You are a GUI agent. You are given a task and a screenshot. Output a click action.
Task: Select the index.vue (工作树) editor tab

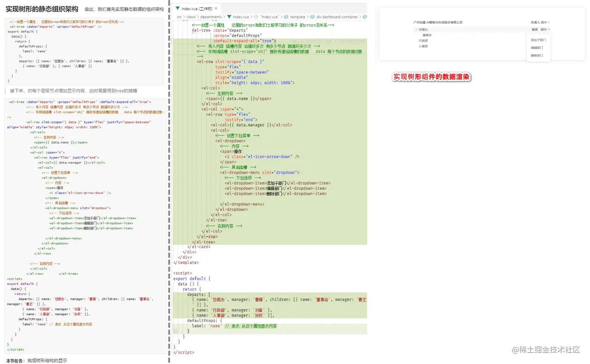pos(197,8)
